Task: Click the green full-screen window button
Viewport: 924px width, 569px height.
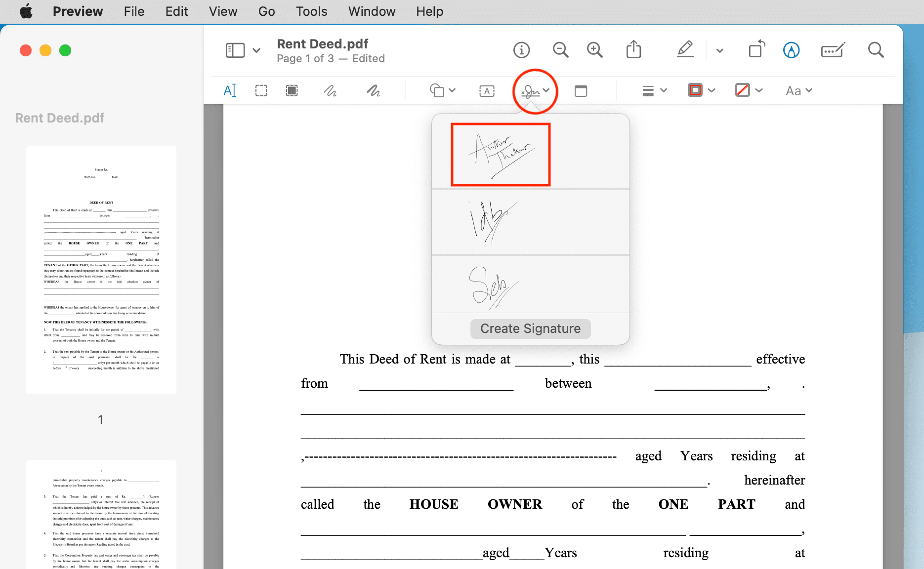Action: pyautogui.click(x=65, y=50)
